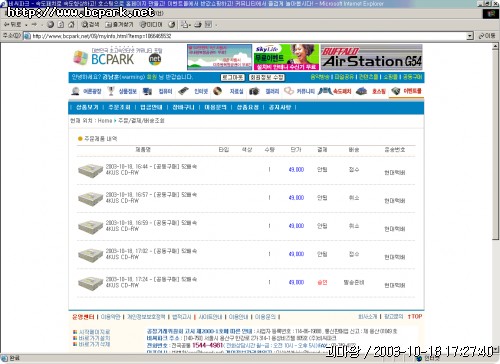
Task: Open the 커뮤니티 category with rings icon
Action: tap(299, 91)
